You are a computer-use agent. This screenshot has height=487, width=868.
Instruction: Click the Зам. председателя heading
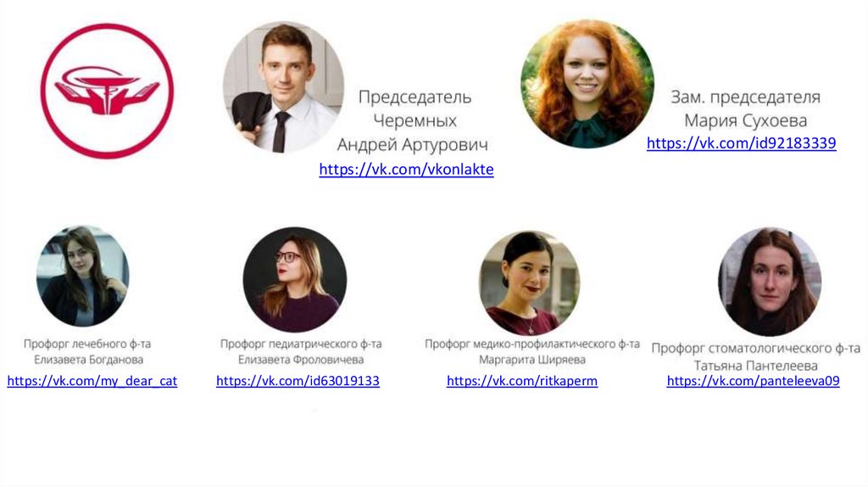click(745, 97)
